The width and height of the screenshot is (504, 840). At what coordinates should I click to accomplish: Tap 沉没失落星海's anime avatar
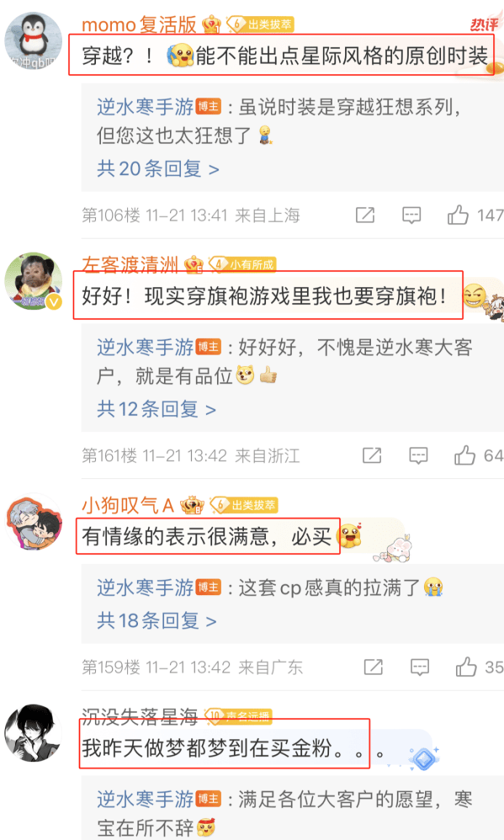pos(33,733)
